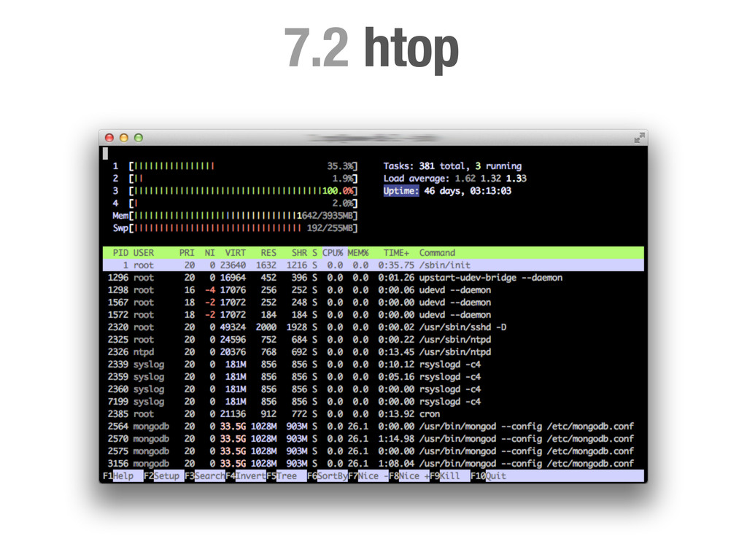Select rsyslogd process with PID 2360
747x560 pixels.
point(373,389)
